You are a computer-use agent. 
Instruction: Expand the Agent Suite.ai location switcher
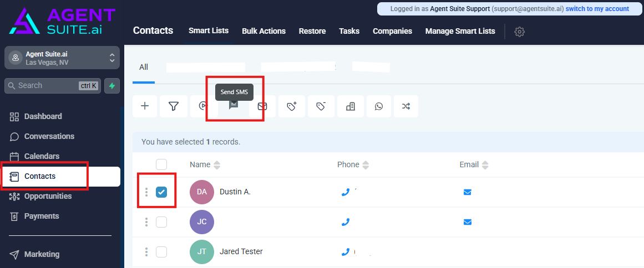pyautogui.click(x=62, y=58)
